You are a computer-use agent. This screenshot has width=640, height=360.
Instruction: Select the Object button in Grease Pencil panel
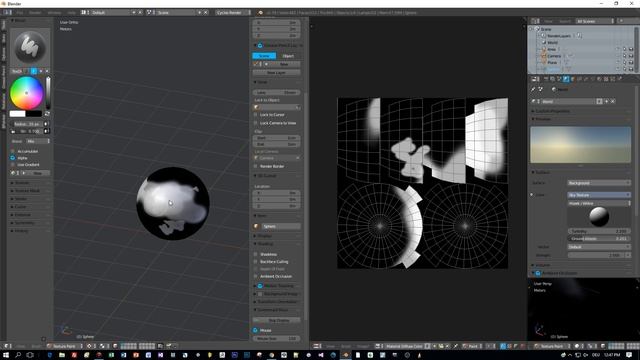pyautogui.click(x=288, y=56)
